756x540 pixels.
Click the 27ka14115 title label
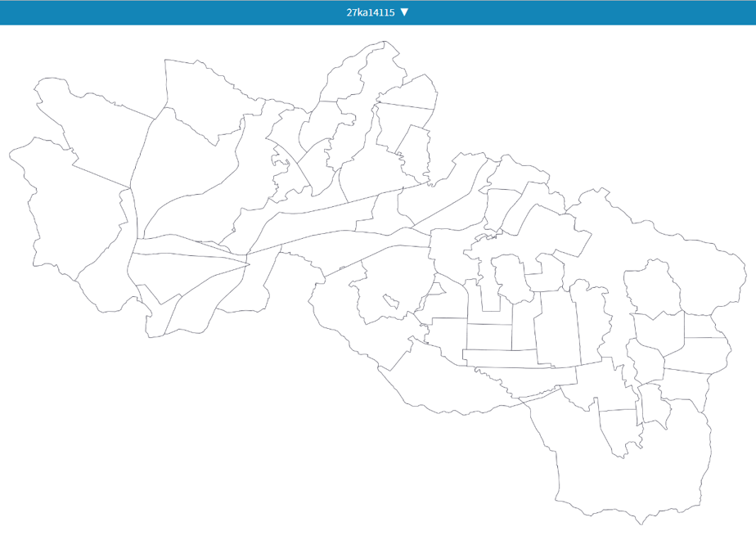coord(371,12)
